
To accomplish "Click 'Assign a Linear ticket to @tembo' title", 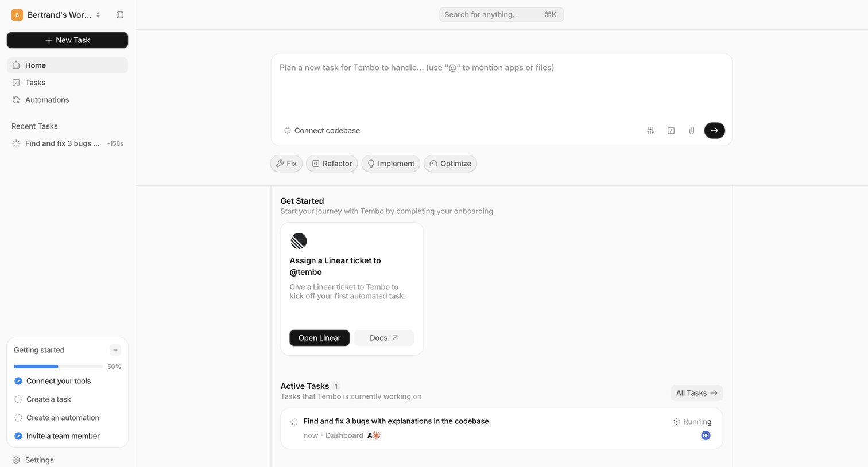I will (335, 266).
